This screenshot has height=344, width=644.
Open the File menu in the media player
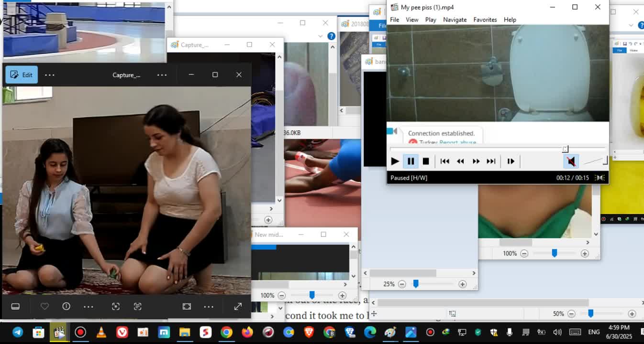(x=394, y=20)
